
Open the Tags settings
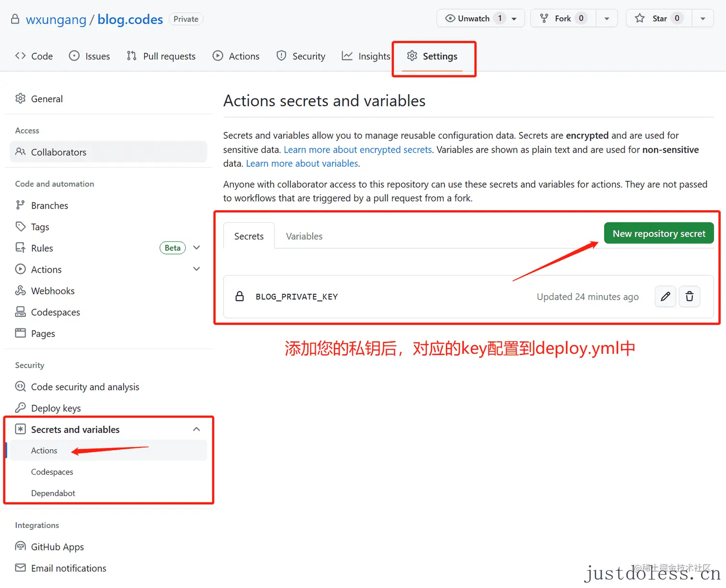point(39,227)
